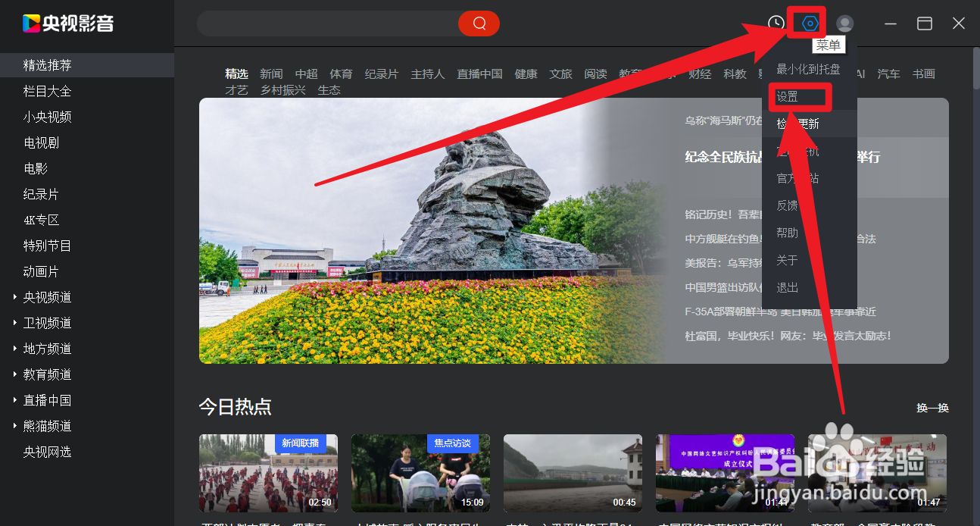
Task: Open the watch history clock icon
Action: [x=776, y=23]
